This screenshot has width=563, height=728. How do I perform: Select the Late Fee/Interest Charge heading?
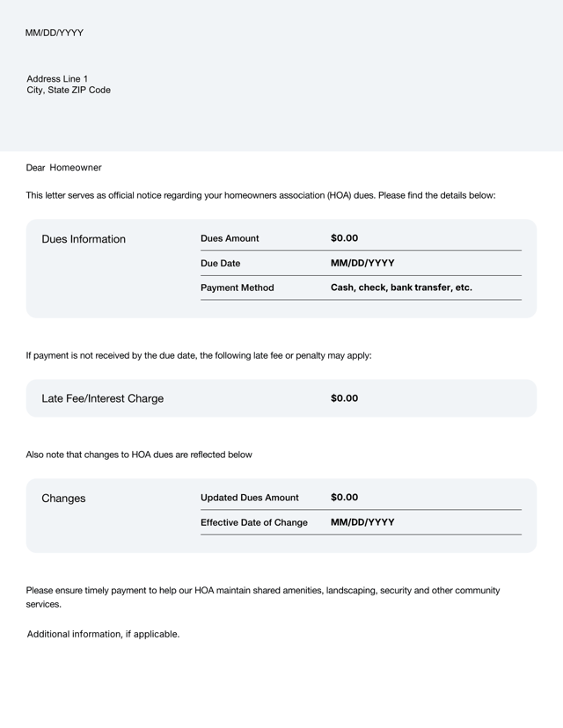(103, 398)
